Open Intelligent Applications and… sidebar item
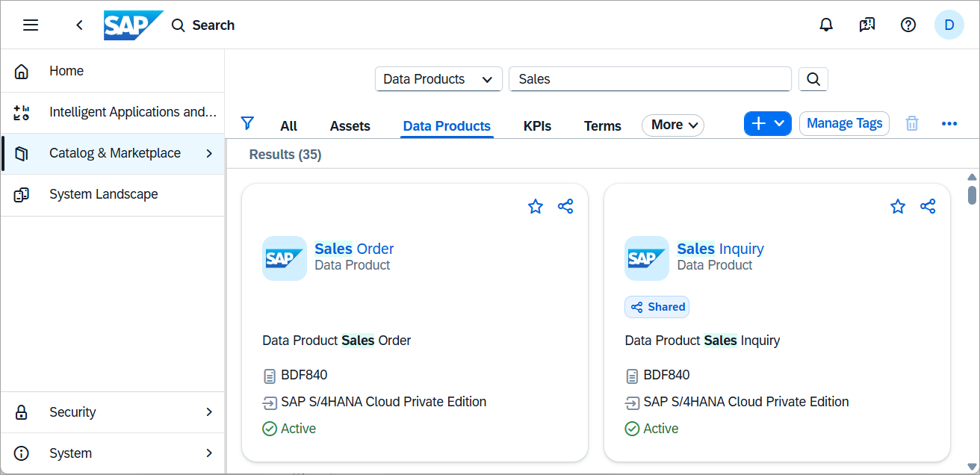This screenshot has height=475, width=980. 112,112
